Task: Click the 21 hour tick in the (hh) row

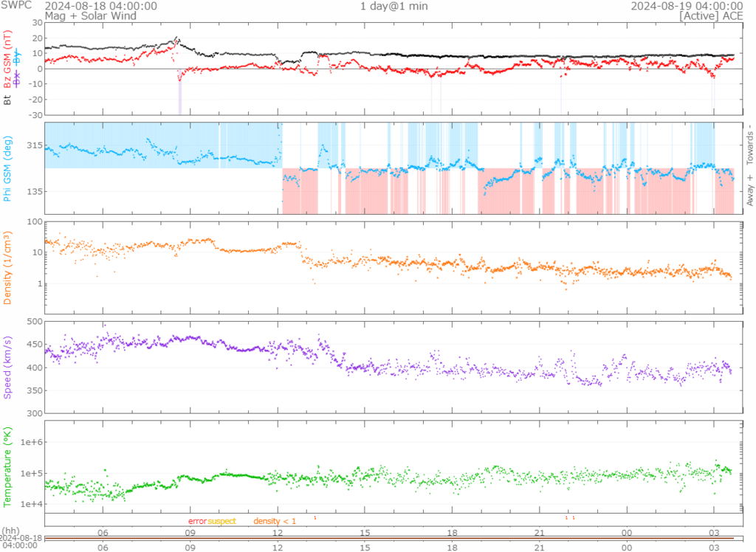Action: click(540, 533)
